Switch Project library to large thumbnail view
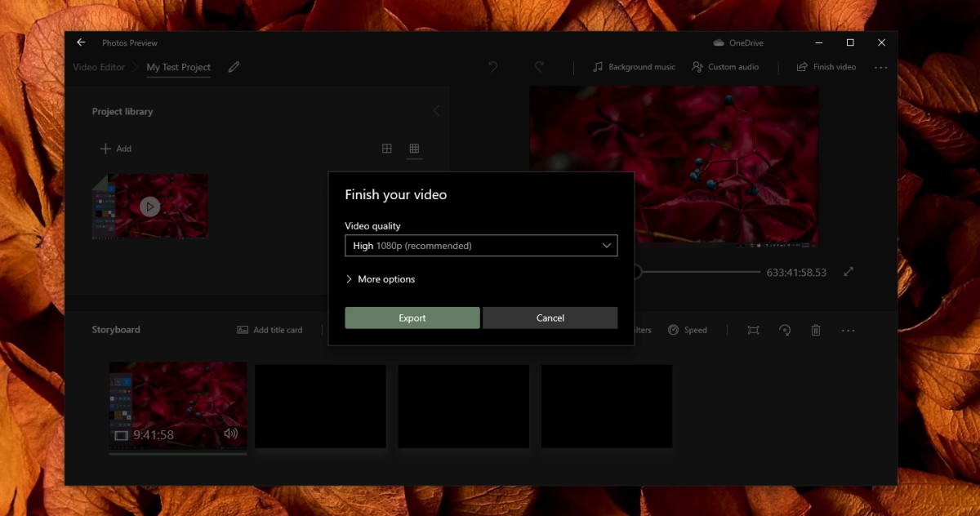Screen dimensions: 980x516 pyautogui.click(x=385, y=149)
